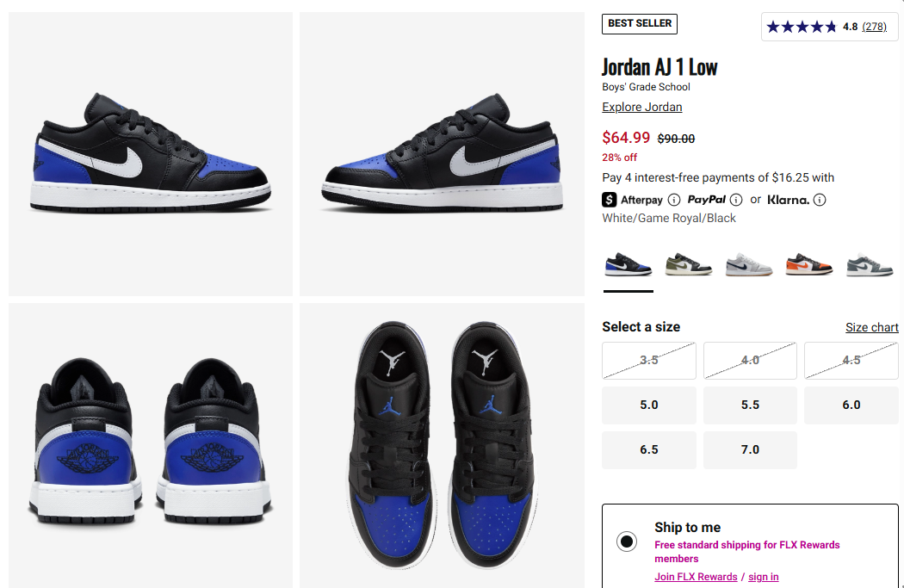Pick size 7.0

(750, 449)
